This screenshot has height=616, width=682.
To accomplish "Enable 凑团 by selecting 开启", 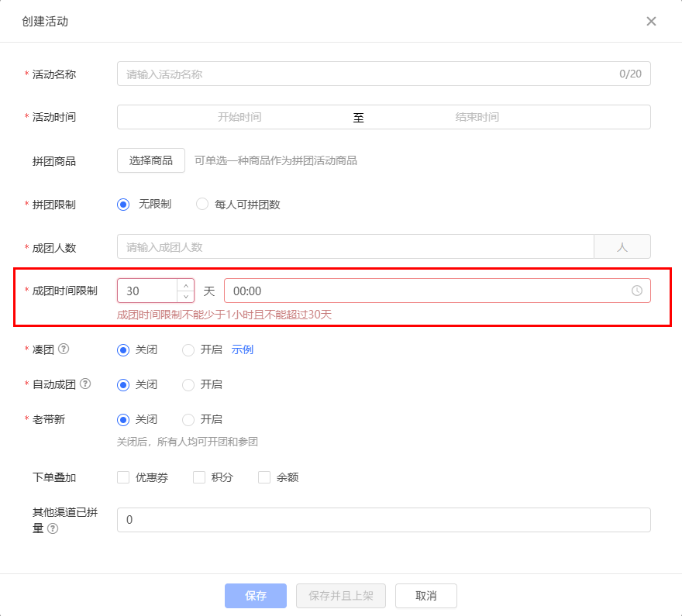I will click(x=188, y=350).
